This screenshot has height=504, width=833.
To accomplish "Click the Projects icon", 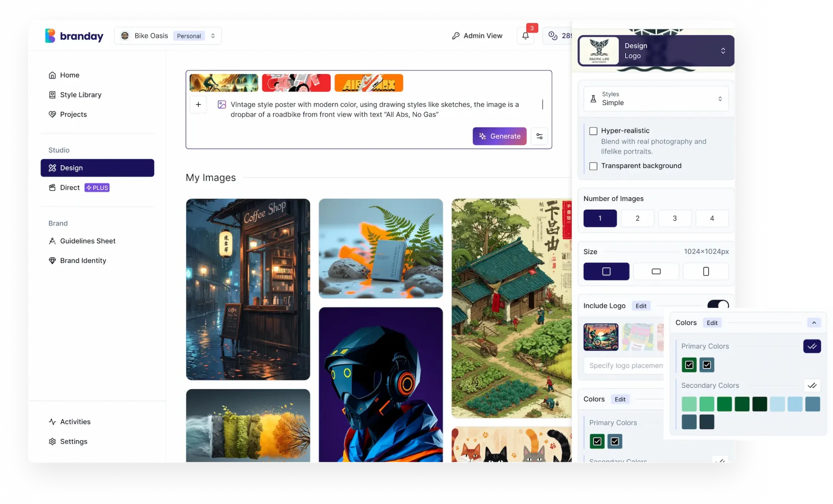I will pyautogui.click(x=52, y=114).
